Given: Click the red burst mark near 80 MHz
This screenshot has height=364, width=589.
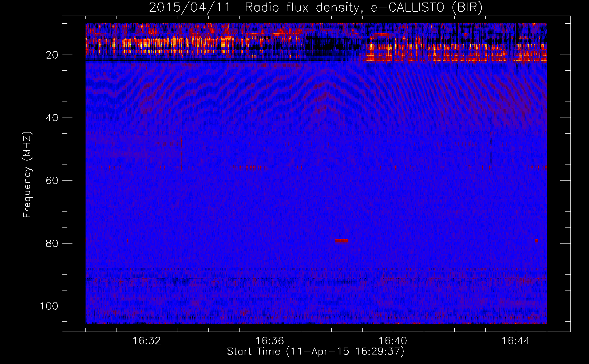Looking at the screenshot, I should 342,241.
